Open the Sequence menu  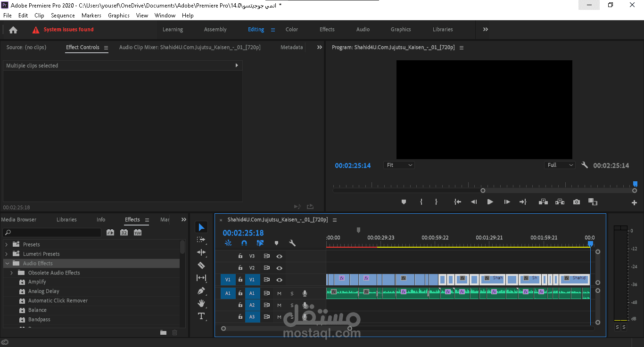coord(63,16)
